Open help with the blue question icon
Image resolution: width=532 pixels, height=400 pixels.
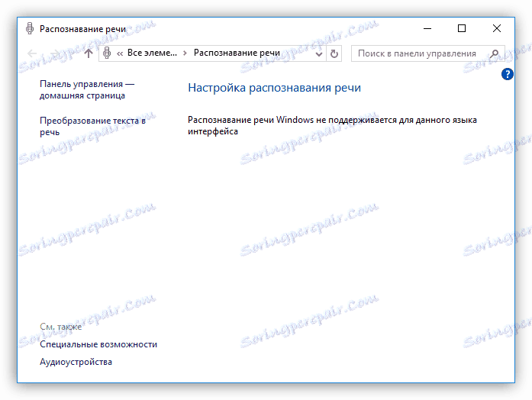click(508, 74)
